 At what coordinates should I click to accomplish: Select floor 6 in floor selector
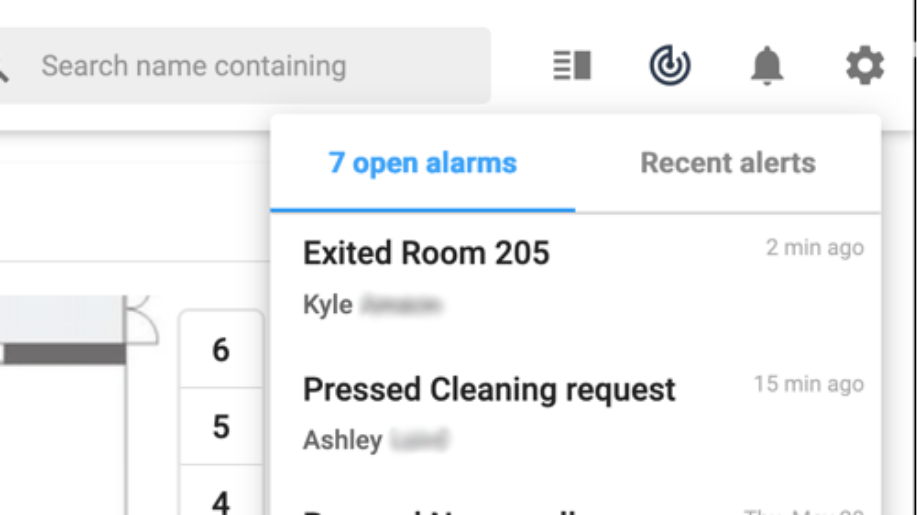(x=221, y=350)
